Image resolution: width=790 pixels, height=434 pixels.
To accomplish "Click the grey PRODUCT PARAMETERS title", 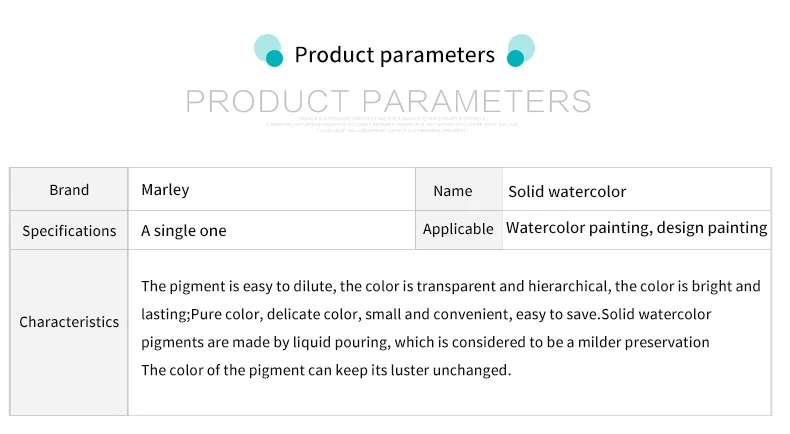I will (x=388, y=101).
